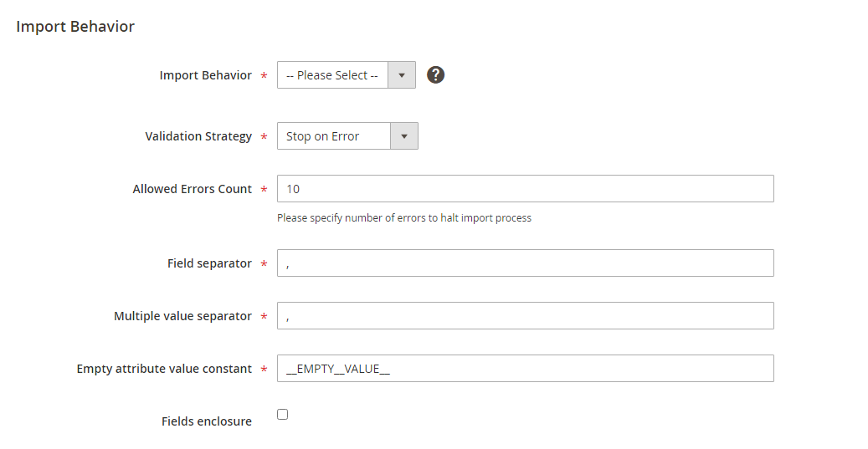Image resolution: width=868 pixels, height=449 pixels.
Task: Select the Multiple value separator input
Action: 525,316
